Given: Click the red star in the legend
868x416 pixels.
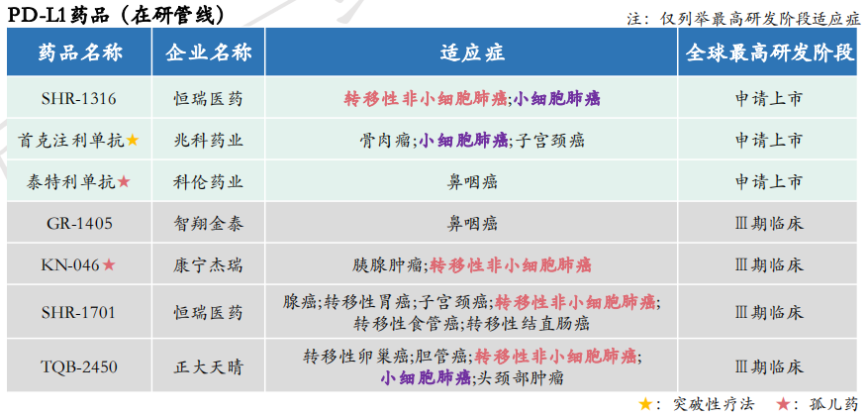Looking at the screenshot, I should pos(782,404).
